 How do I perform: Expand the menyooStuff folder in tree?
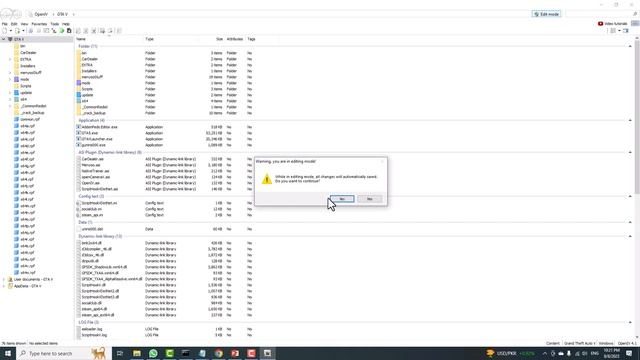[x=10, y=73]
